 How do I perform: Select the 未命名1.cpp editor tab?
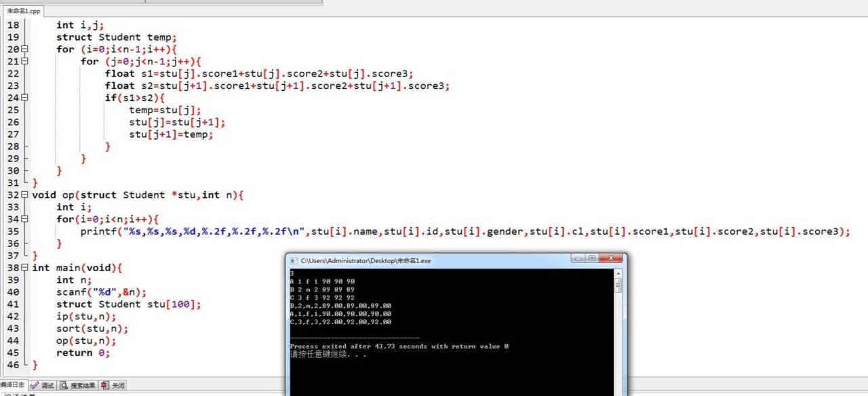point(23,11)
